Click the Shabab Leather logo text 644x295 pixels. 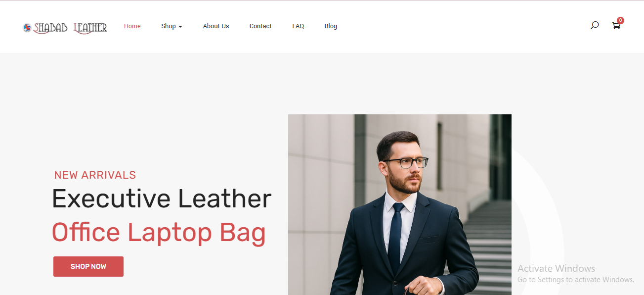(70, 28)
